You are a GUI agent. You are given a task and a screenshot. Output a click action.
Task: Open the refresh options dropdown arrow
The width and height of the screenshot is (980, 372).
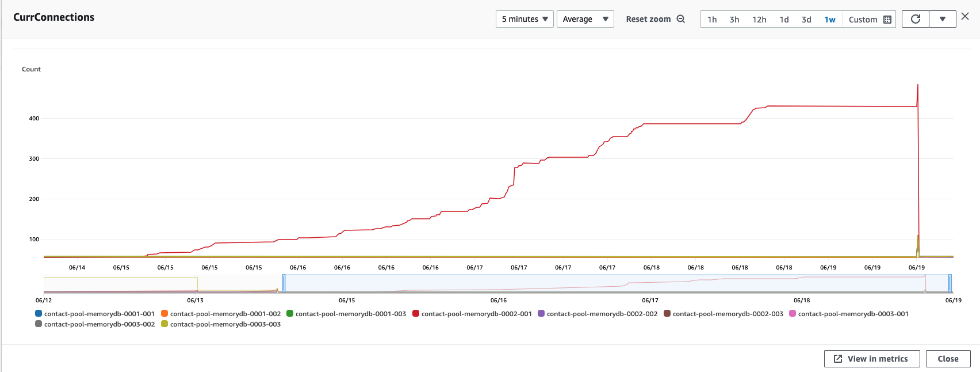tap(943, 19)
